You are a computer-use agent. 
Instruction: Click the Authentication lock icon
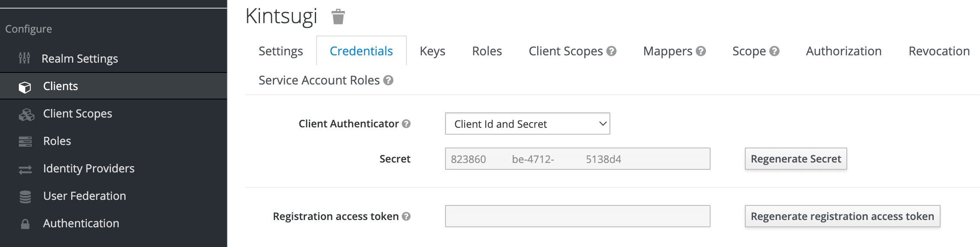(x=25, y=224)
